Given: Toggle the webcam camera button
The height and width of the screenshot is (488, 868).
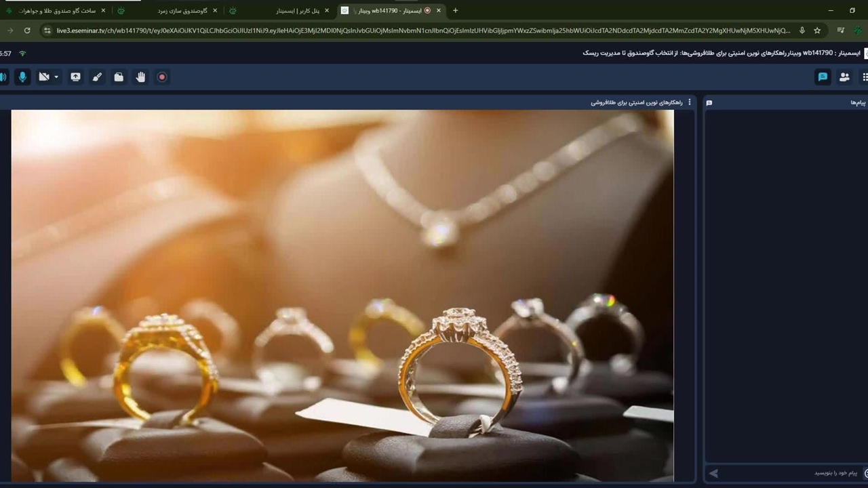Looking at the screenshot, I should [44, 77].
